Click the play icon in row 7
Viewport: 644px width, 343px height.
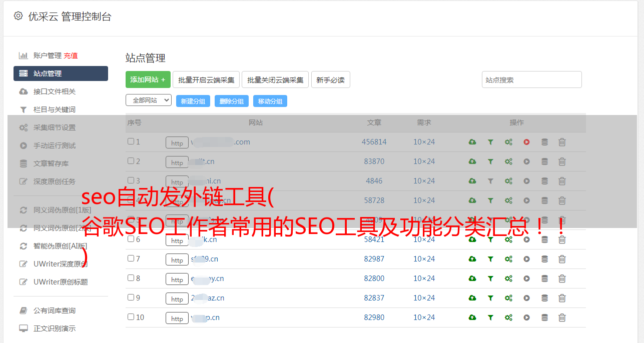pos(526,259)
